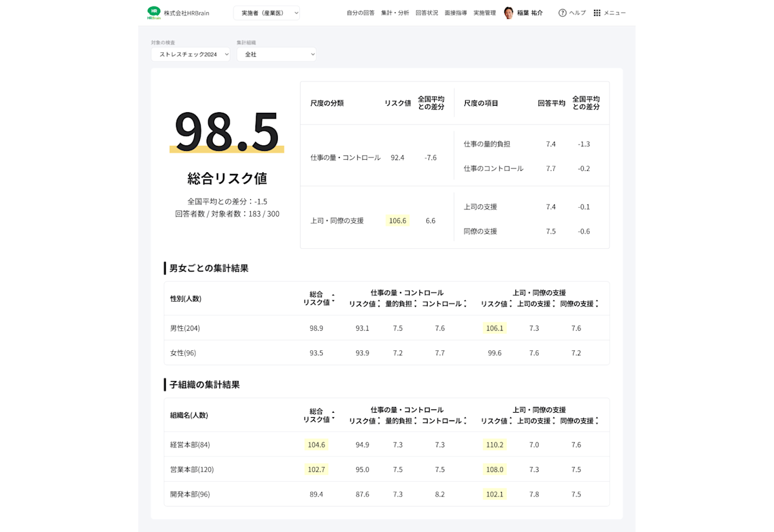Viewport: 774px width, 532px height.
Task: Sort 男女 table by 仕事の量 リスク値
Action: pos(379,304)
